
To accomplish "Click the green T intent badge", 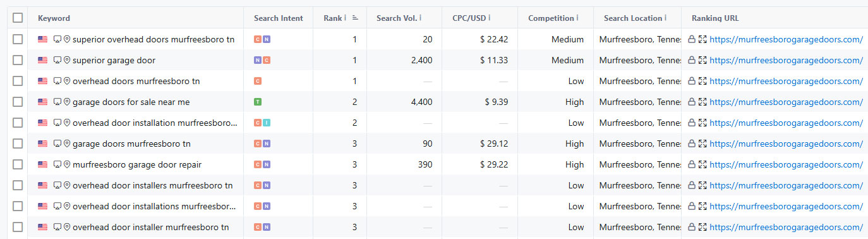I will pyautogui.click(x=257, y=102).
